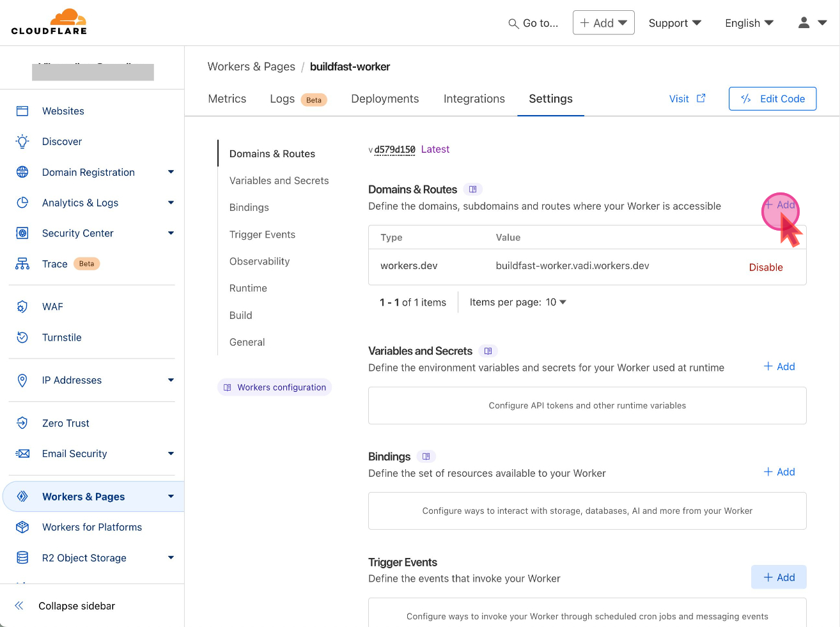
Task: Expand the Domain Registration sidebar menu arrow
Action: click(x=171, y=172)
